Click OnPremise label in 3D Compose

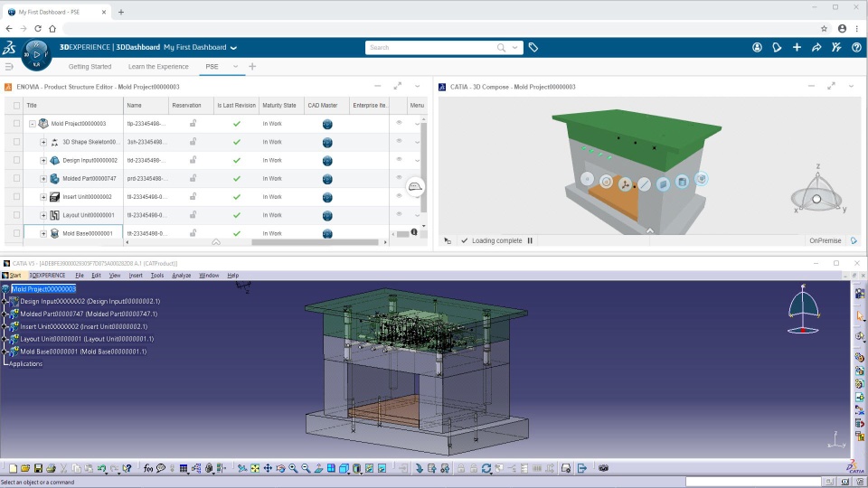pyautogui.click(x=825, y=240)
